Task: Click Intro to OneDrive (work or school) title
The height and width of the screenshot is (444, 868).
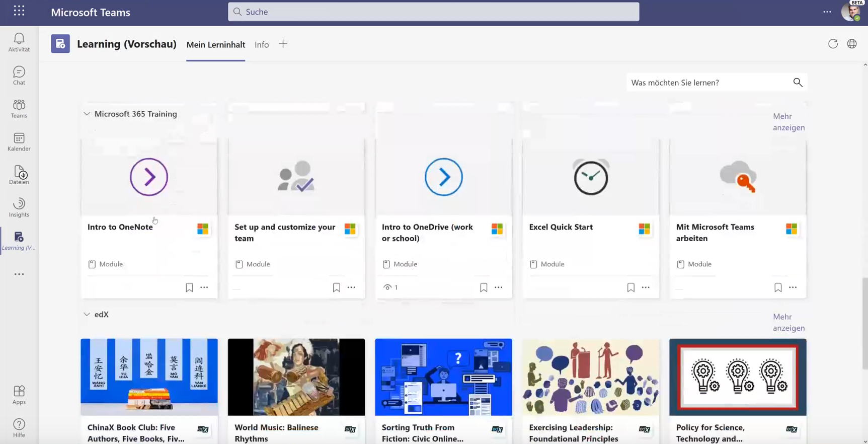Action: [x=427, y=233]
